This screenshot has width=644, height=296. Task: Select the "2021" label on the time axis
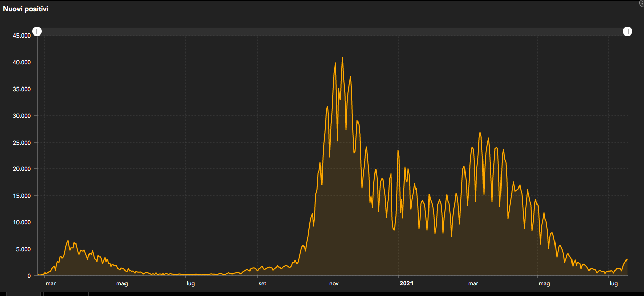[x=406, y=283]
